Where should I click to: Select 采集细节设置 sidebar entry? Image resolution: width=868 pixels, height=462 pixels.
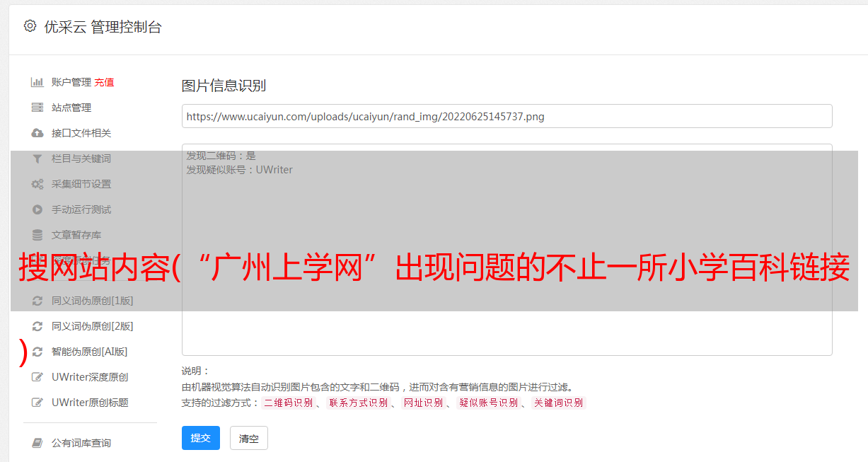tap(81, 184)
